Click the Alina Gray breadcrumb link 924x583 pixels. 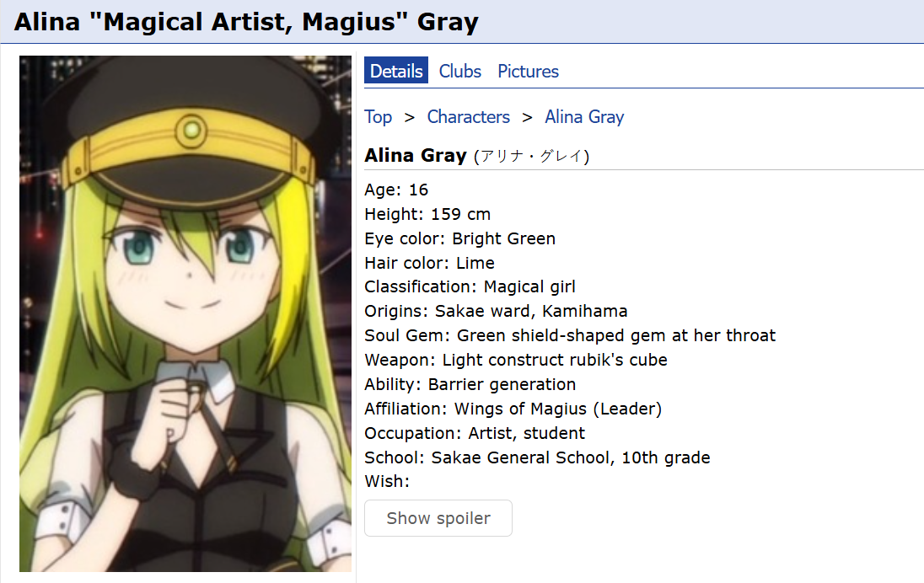[584, 117]
